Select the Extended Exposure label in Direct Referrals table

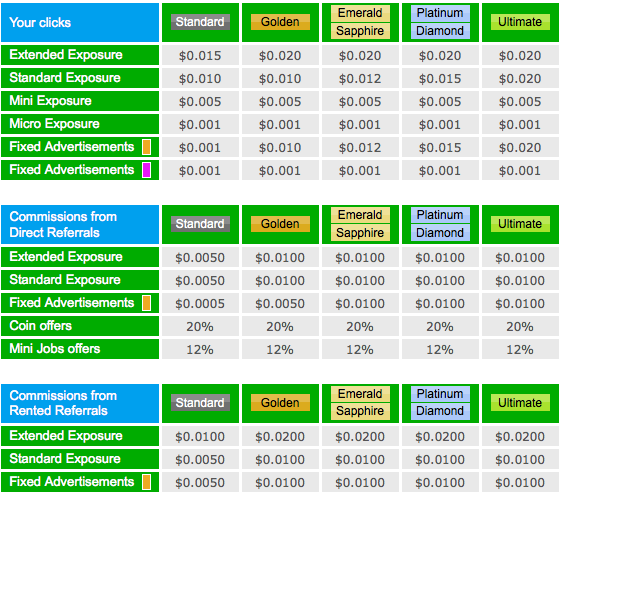click(80, 257)
